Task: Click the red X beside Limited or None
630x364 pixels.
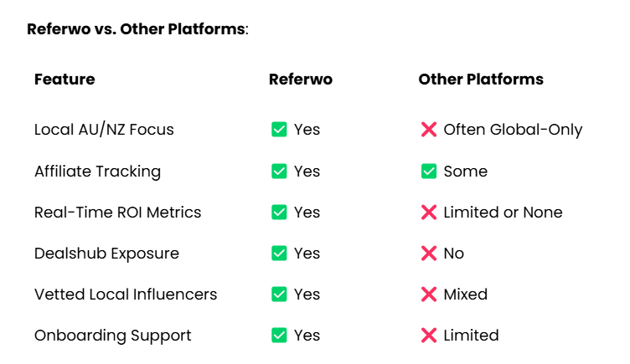Action: click(x=428, y=213)
